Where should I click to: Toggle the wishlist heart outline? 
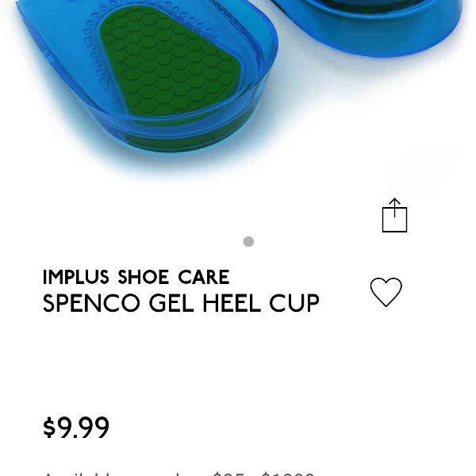386,292
